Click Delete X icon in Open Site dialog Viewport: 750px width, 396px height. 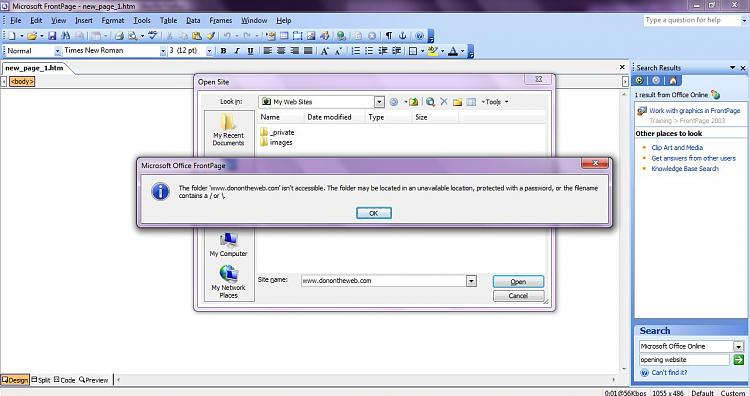(444, 102)
